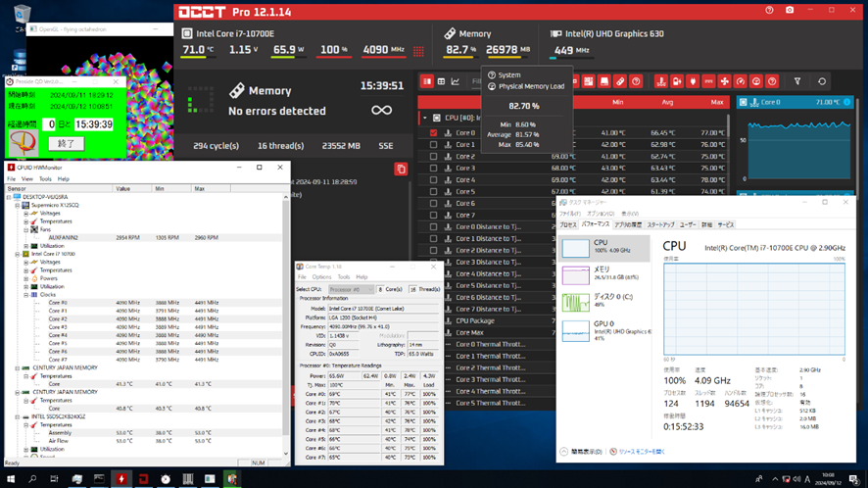This screenshot has height=488, width=868.
Task: Check the Core 1 checkbox in OCCT
Action: pos(433,145)
